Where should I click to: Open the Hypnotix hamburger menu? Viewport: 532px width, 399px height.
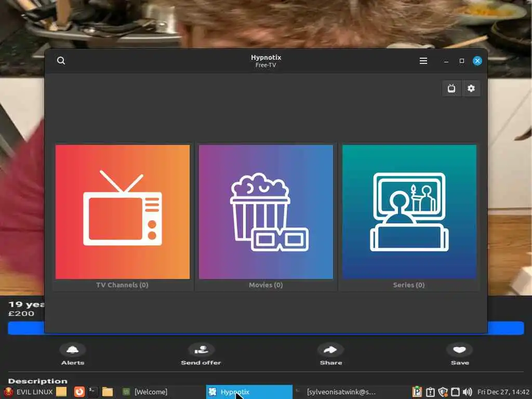coord(423,61)
